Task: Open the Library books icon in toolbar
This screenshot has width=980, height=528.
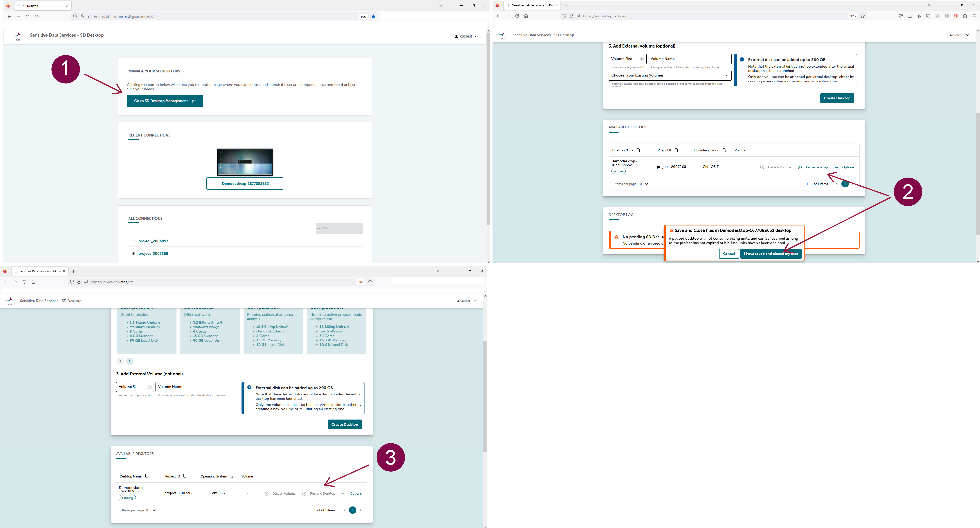Action: click(919, 16)
